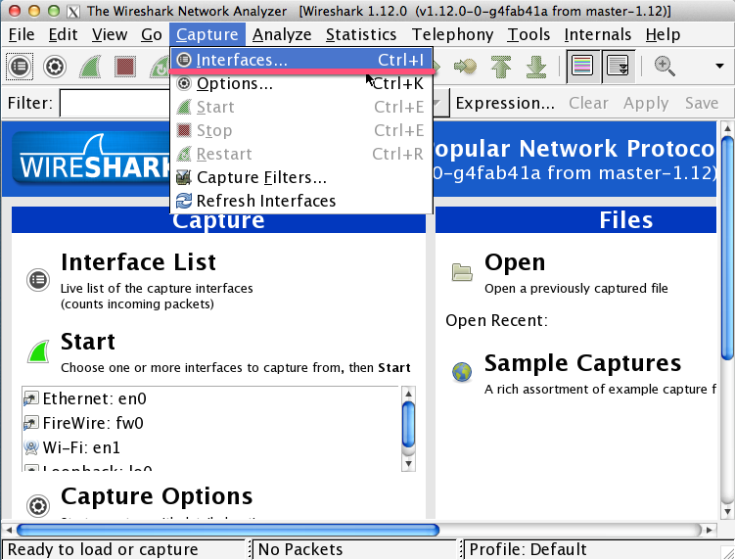Viewport: 735px width, 560px height.
Task: Open the Sample Captures link
Action: pyautogui.click(x=582, y=363)
